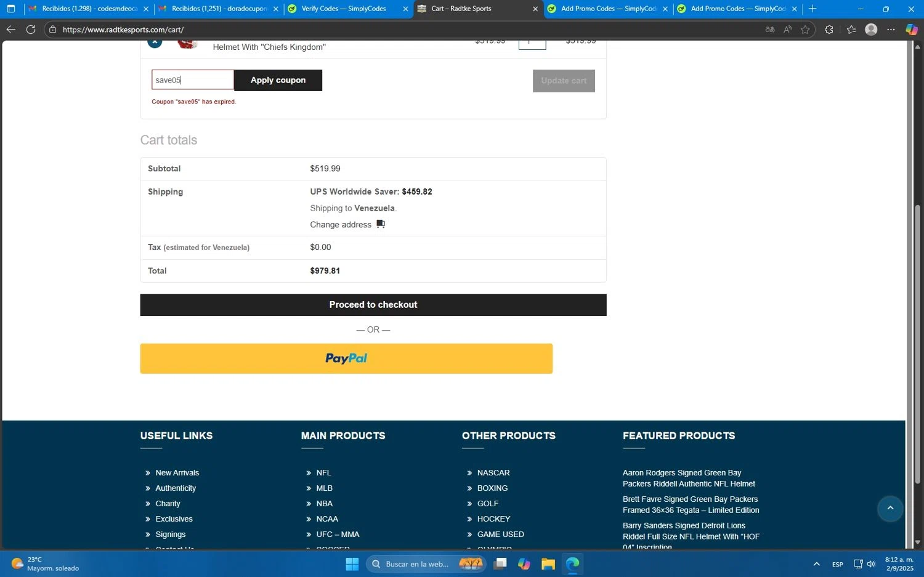The height and width of the screenshot is (577, 924).
Task: Switch to Recibidos (1.298) Gmail tab
Action: pyautogui.click(x=89, y=9)
